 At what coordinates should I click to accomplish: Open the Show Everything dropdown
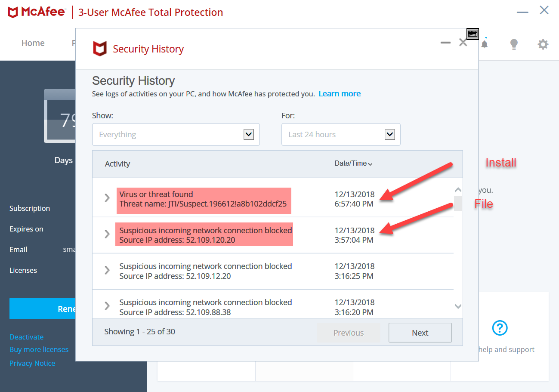tap(176, 134)
